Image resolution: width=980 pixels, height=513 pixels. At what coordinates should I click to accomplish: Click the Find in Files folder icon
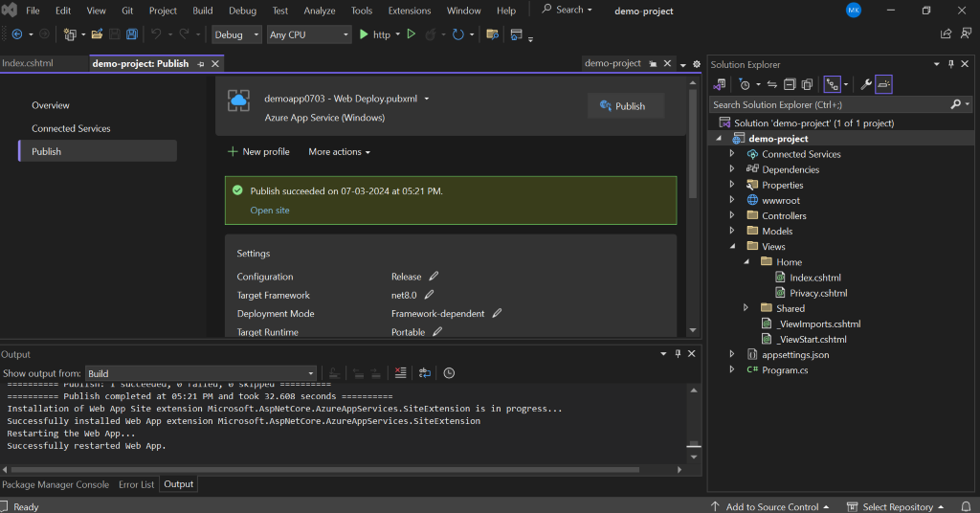(x=493, y=34)
